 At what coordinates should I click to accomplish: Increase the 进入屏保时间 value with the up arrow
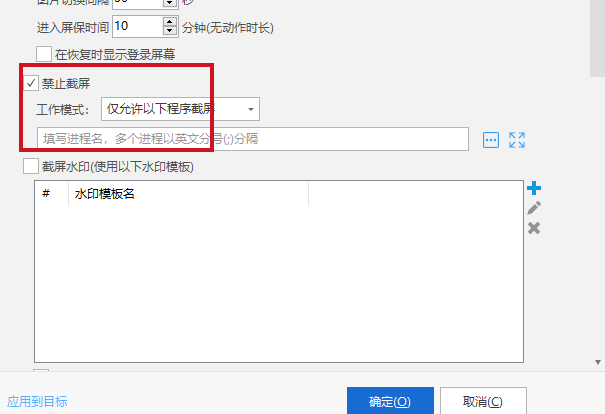[x=170, y=22]
